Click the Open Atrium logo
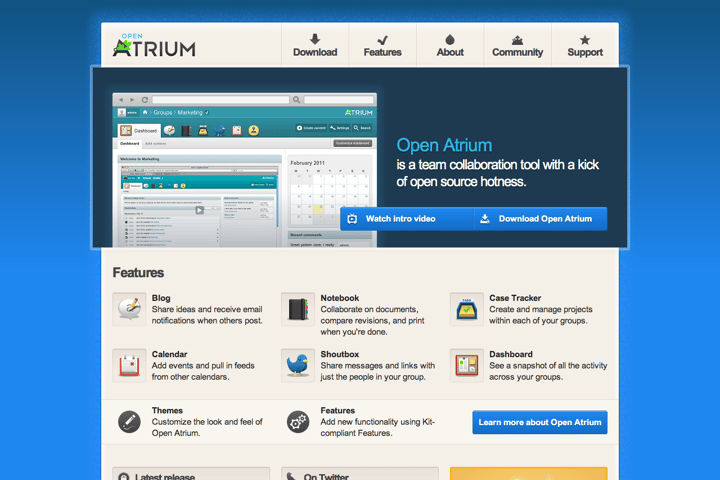720x480 pixels. pyautogui.click(x=154, y=45)
